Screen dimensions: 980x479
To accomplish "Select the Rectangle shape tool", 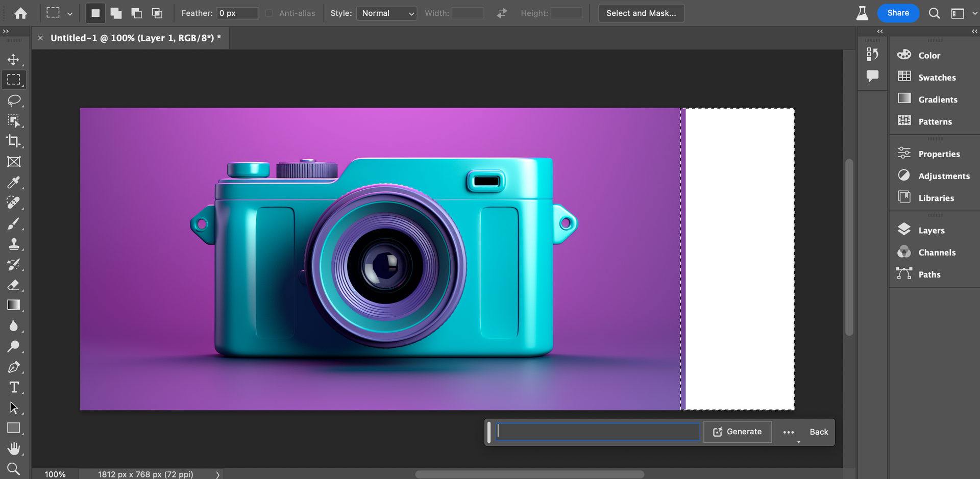I will click(14, 428).
